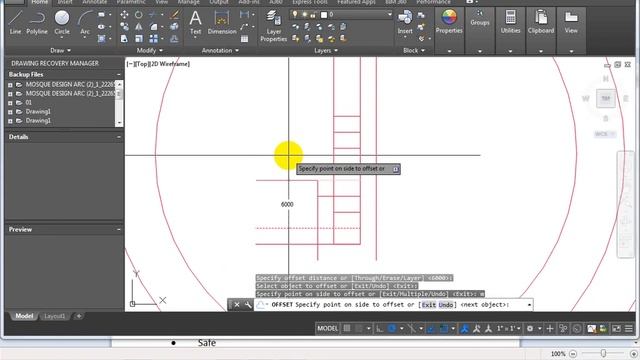Open the layer name dropdown list
This screenshot has height=360, width=640.
389,15
